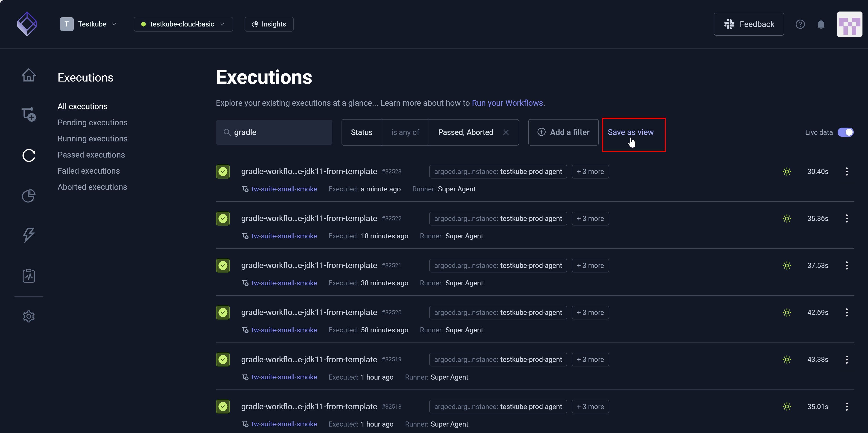Select Running executions in side menu

pyautogui.click(x=92, y=138)
